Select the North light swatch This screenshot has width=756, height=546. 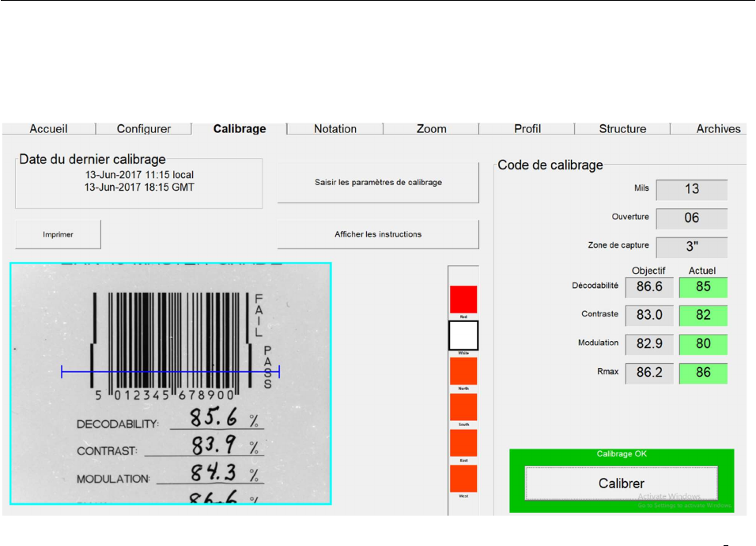463,371
